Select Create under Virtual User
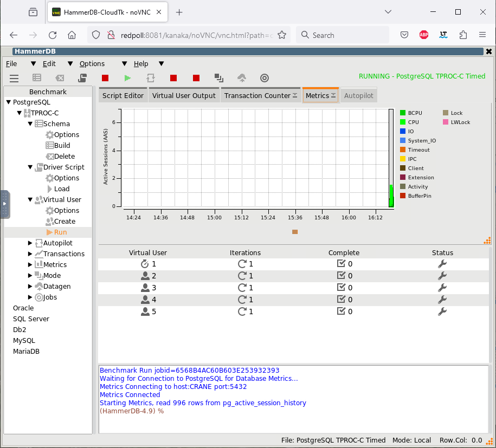The width and height of the screenshot is (496, 448). coord(65,222)
